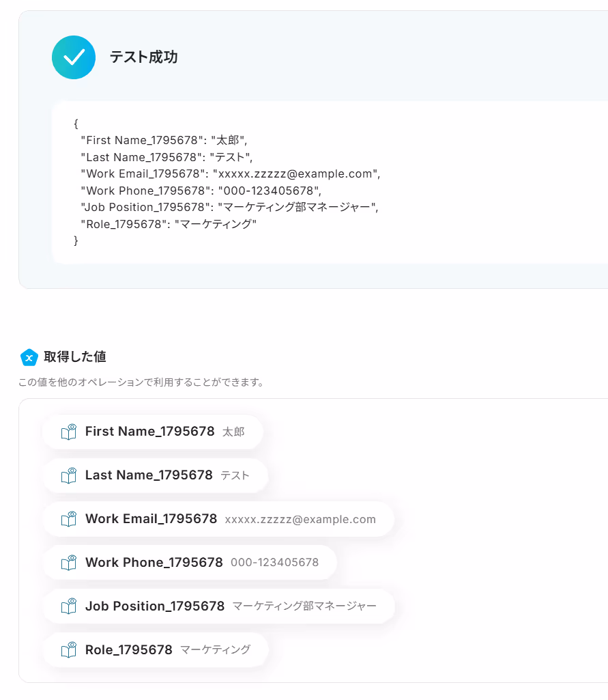The image size is (608, 700).
Task: Click the icon next to Role_1795678
Action: click(69, 650)
